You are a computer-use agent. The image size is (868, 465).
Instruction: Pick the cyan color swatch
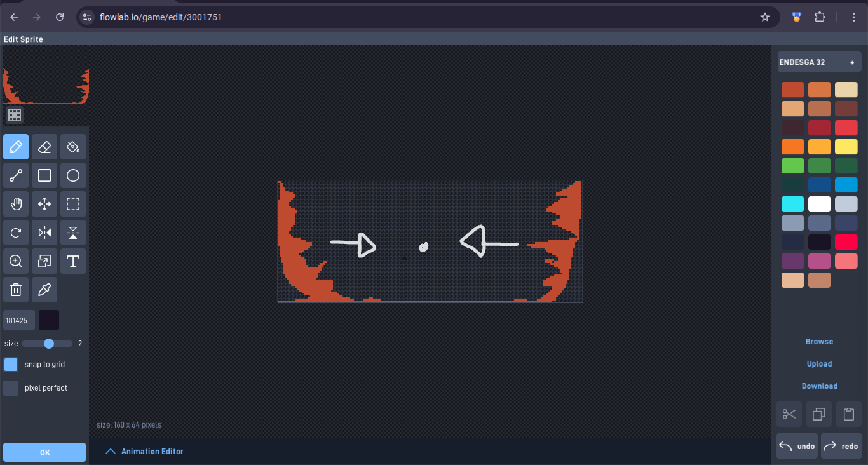click(x=792, y=204)
